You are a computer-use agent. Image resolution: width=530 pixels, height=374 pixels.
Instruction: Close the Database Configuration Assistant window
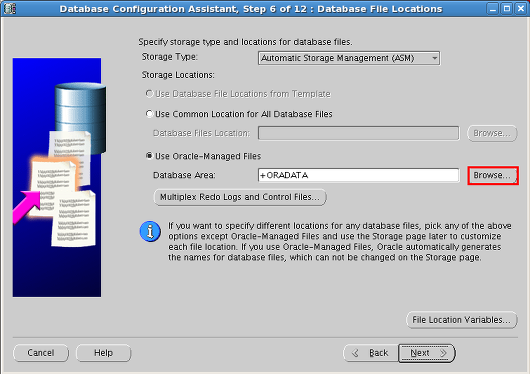coord(521,8)
